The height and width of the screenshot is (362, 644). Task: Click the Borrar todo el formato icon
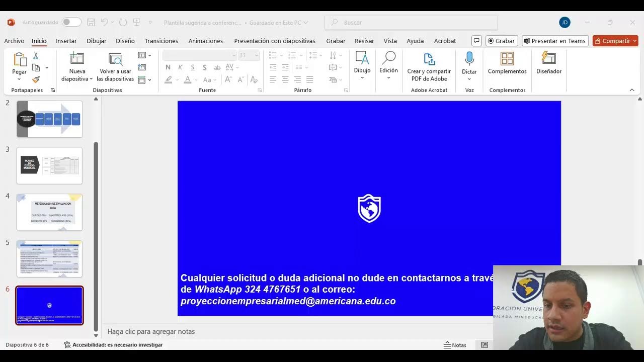(x=254, y=79)
